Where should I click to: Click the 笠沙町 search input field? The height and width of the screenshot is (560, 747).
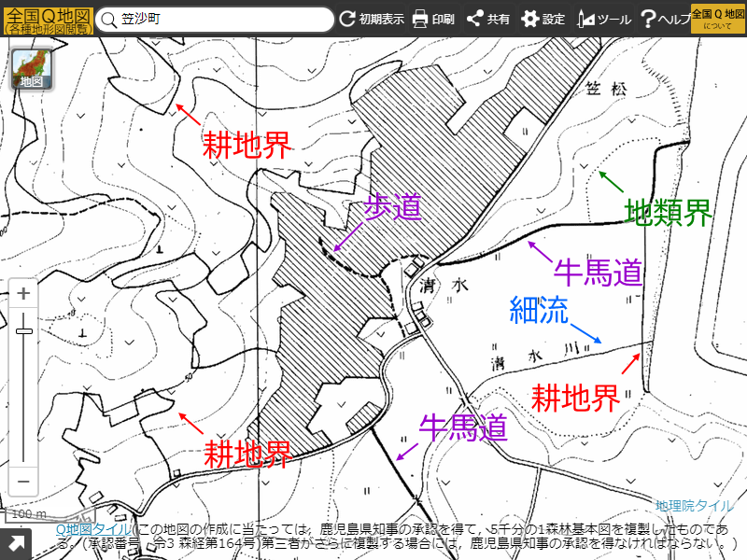point(215,17)
